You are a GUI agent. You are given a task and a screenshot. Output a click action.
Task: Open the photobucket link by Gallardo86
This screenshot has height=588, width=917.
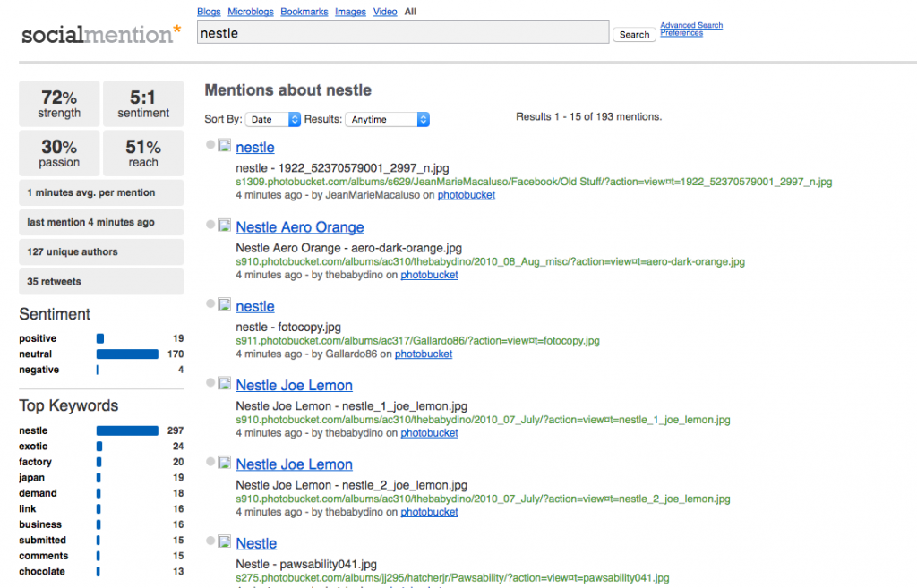coord(424,354)
